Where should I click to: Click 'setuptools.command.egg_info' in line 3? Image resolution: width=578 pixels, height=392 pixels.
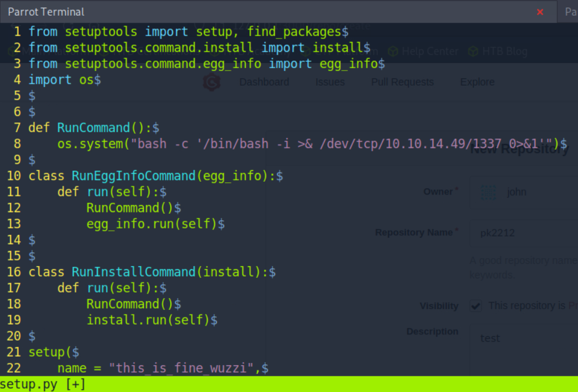(163, 64)
